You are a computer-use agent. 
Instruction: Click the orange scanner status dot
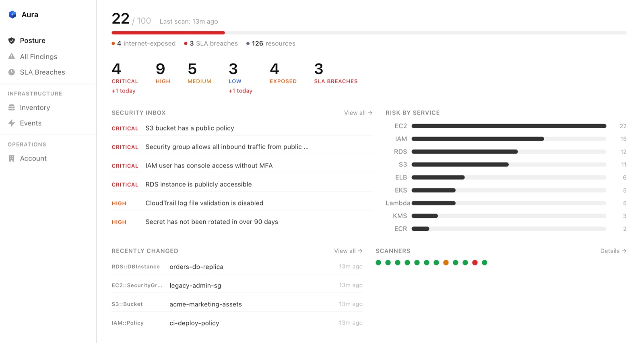(x=446, y=263)
